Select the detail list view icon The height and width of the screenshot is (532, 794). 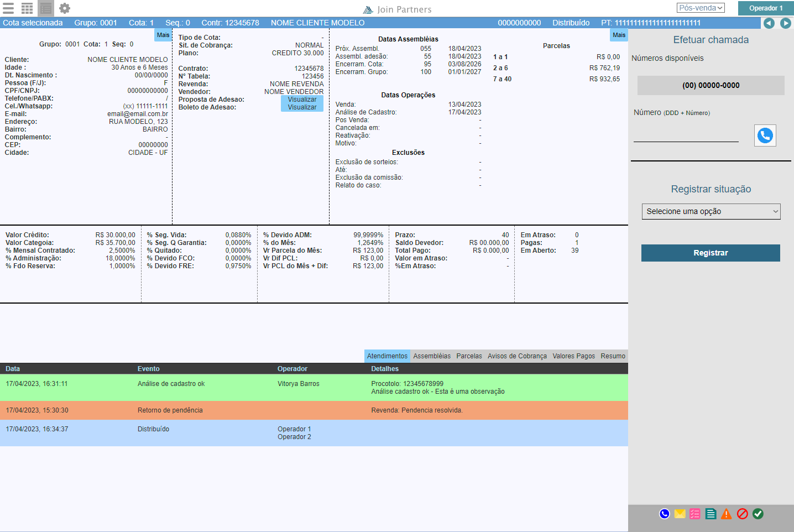pos(46,8)
